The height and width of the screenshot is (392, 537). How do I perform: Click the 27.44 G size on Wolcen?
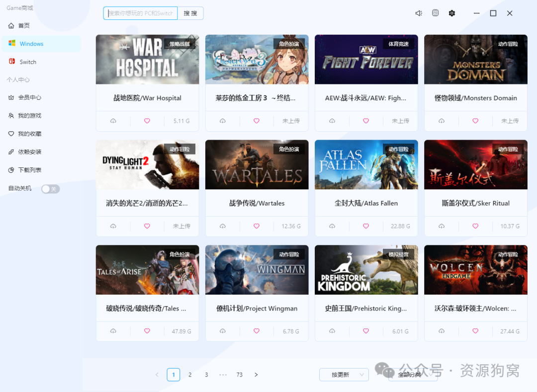click(x=510, y=331)
